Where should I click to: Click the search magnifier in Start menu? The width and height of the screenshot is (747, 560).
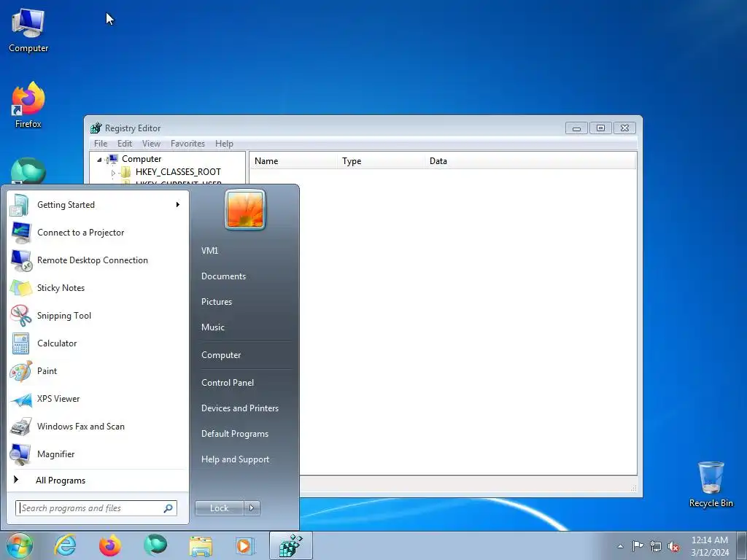(x=169, y=508)
